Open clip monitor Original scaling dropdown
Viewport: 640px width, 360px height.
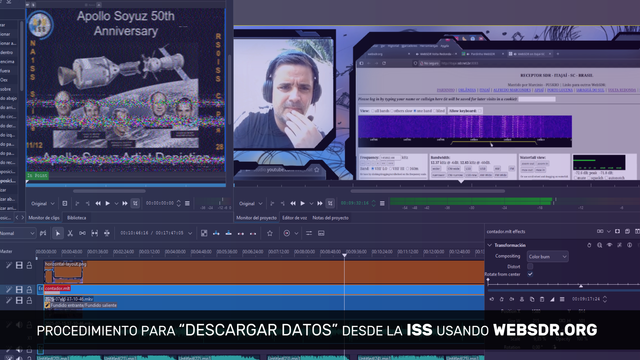(x=43, y=203)
